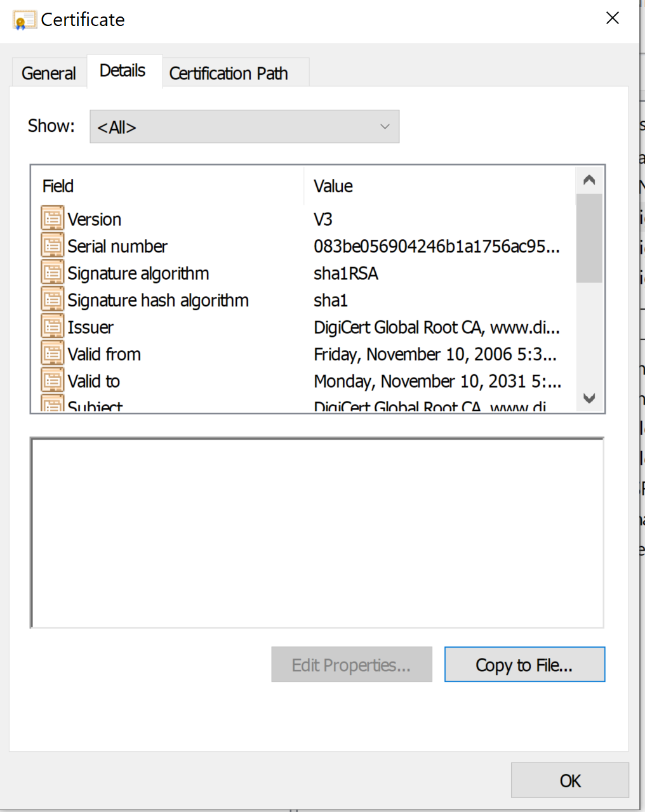
Task: Open the Certification Path tab
Action: [229, 72]
